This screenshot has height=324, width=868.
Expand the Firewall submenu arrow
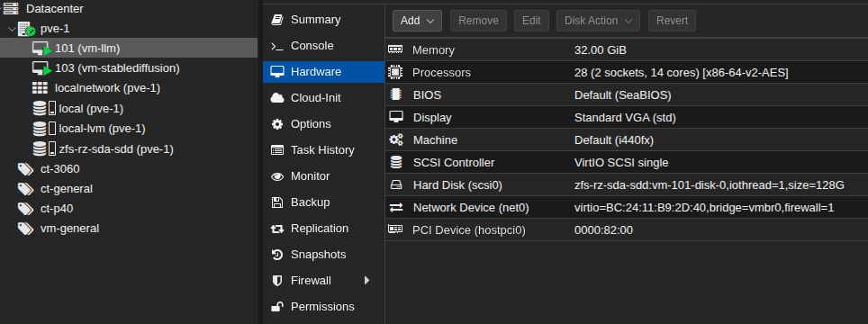366,280
